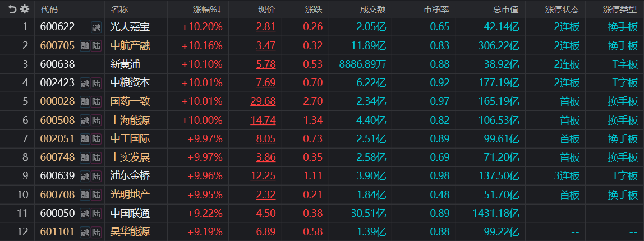Click 陆 badge on 国药一致 row
644x241 pixels.
pyautogui.click(x=96, y=101)
